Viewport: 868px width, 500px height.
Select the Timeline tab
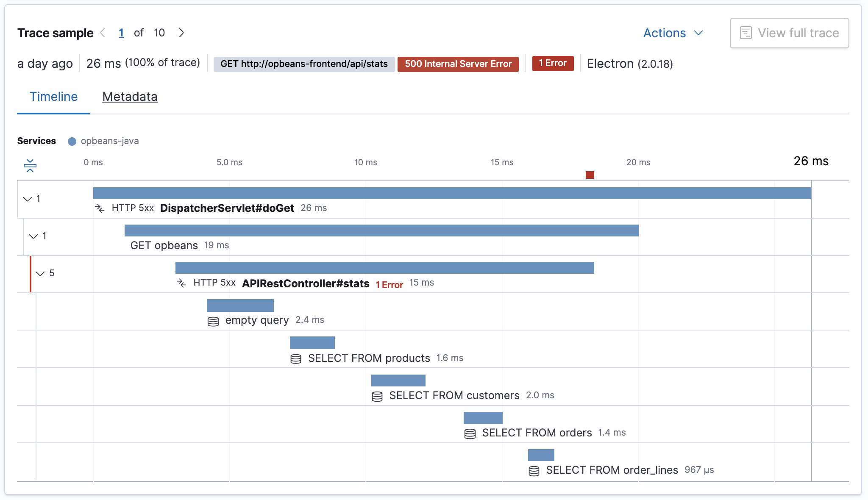54,96
